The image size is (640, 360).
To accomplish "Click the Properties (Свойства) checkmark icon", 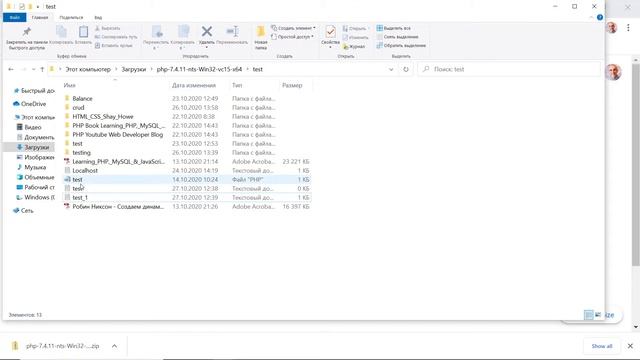I will [330, 32].
